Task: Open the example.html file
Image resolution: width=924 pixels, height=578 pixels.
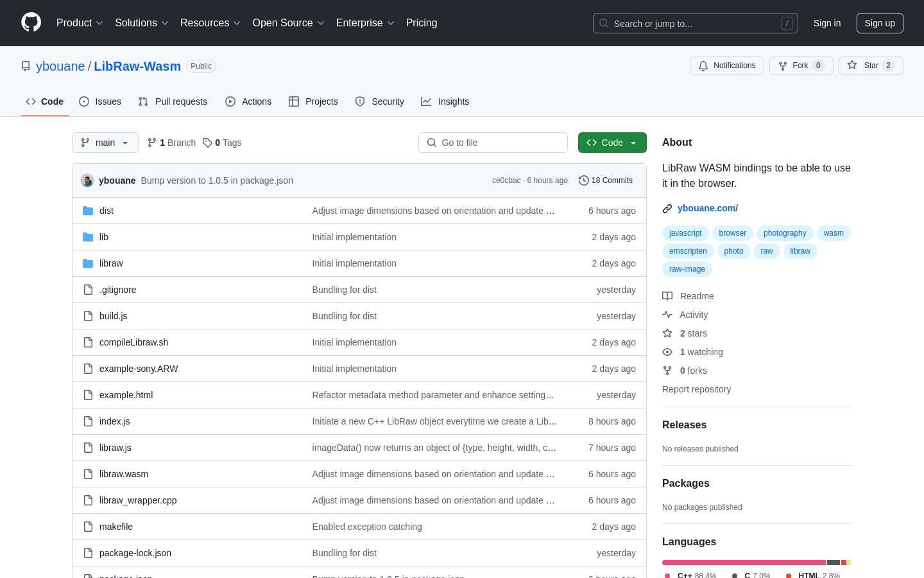Action: pyautogui.click(x=126, y=395)
